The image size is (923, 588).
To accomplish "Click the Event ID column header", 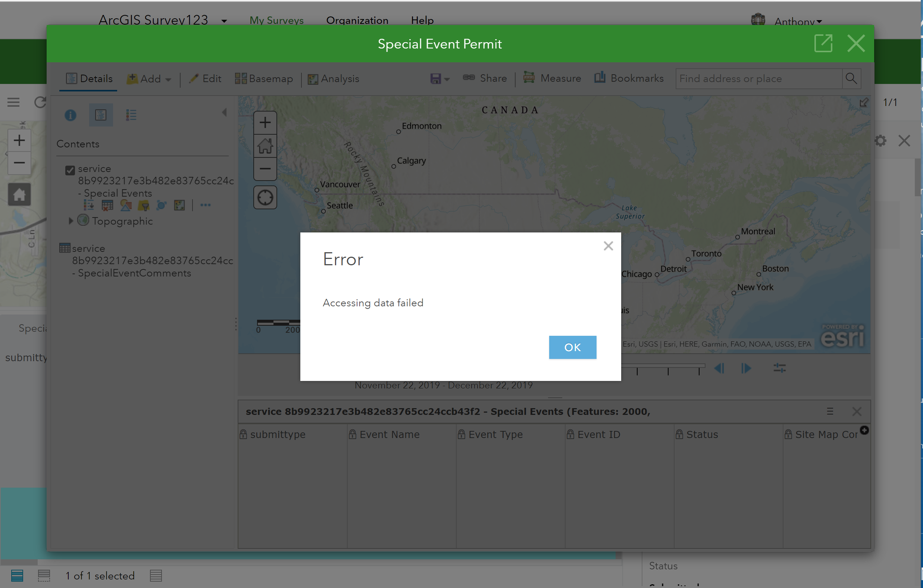I will [x=619, y=434].
